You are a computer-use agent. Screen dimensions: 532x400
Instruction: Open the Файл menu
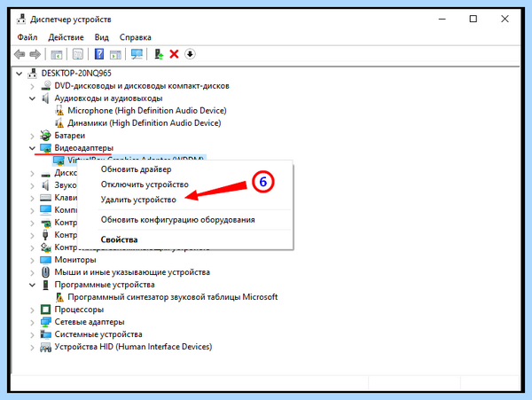click(x=27, y=37)
